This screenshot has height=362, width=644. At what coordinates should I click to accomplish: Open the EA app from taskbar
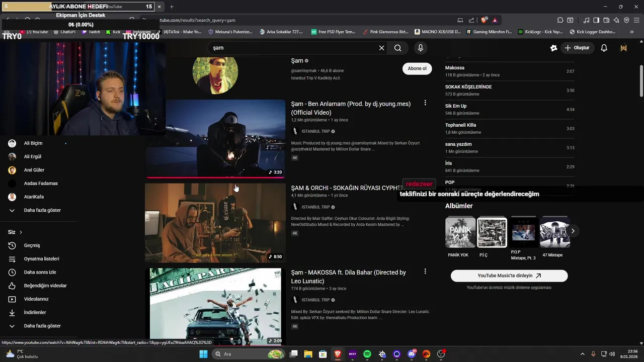[x=426, y=354]
